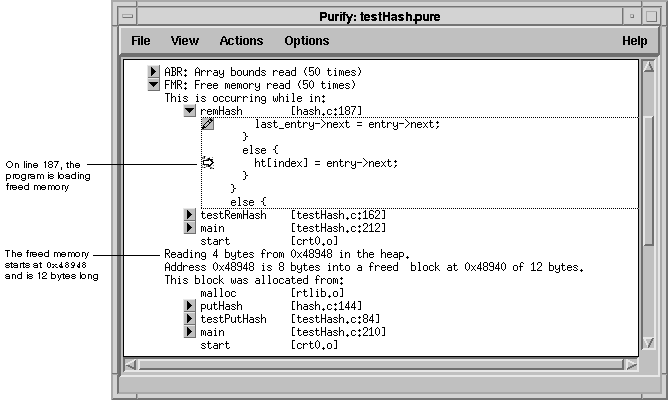668x400 pixels.
Task: Select the last start [crt0.o] line at bottom
Action: point(269,345)
